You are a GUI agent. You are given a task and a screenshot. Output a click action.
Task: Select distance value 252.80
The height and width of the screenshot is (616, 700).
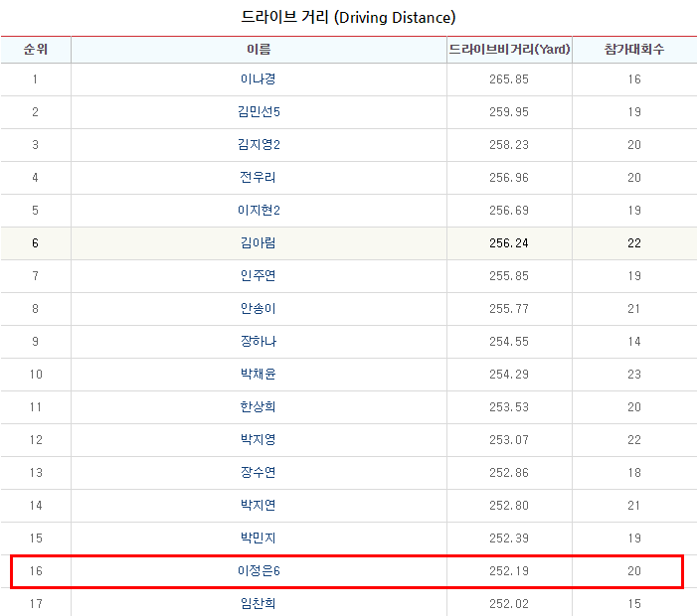(509, 506)
